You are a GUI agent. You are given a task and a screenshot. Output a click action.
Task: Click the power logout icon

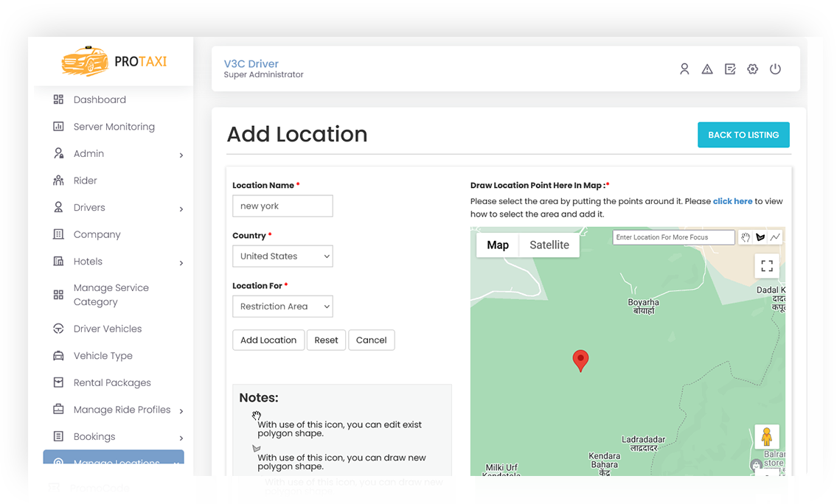click(x=775, y=69)
